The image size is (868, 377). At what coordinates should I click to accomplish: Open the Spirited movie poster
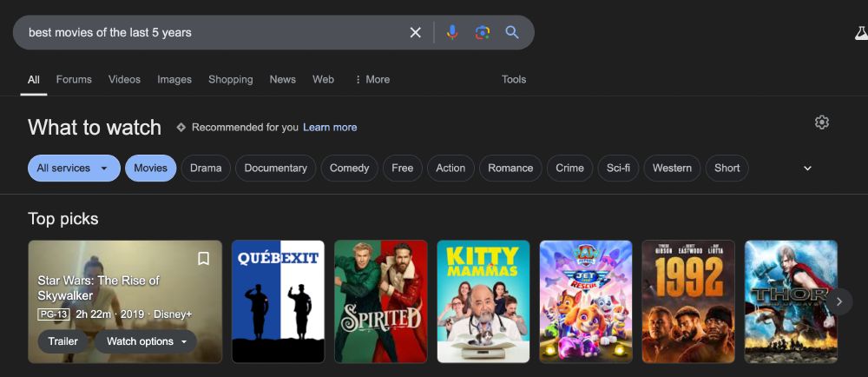381,301
